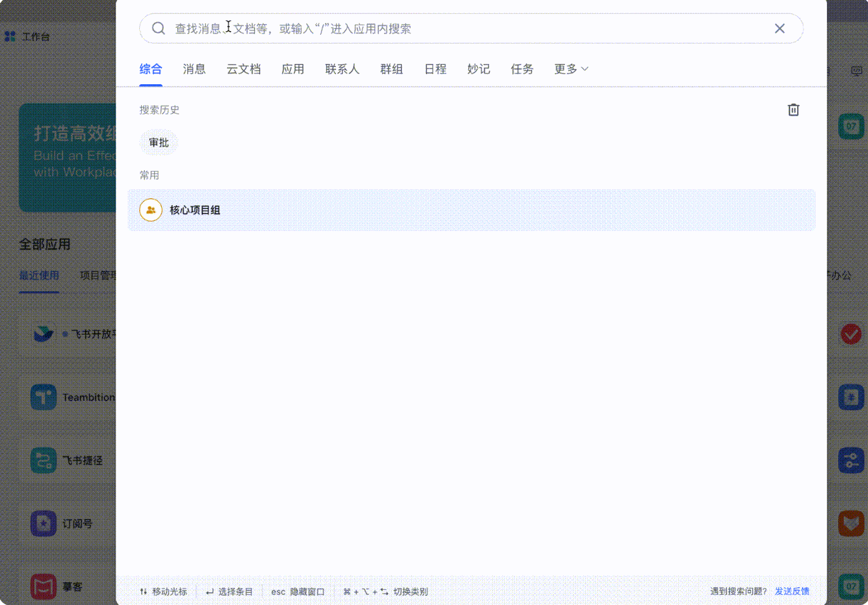This screenshot has height=605, width=868.
Task: Open the 摹客 app icon
Action: click(42, 587)
